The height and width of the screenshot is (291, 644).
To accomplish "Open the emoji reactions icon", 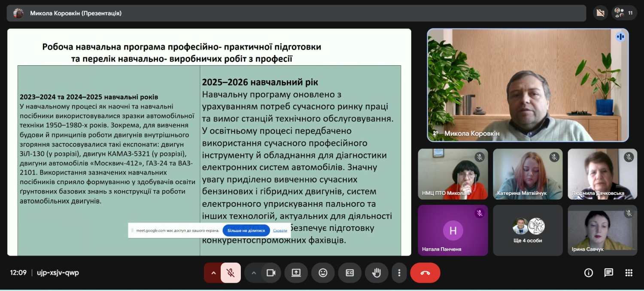I will (323, 273).
